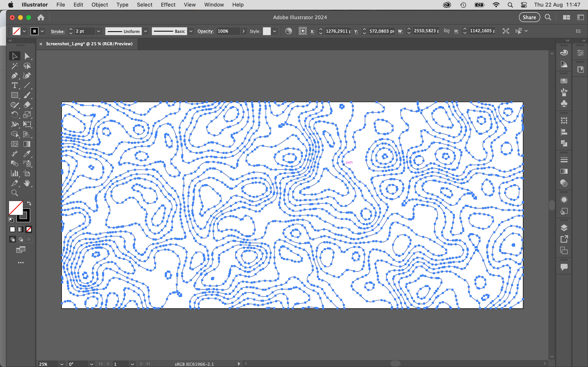Screen dimensions: 588x367
Task: Swap fill and stroke colors
Action: (29, 203)
